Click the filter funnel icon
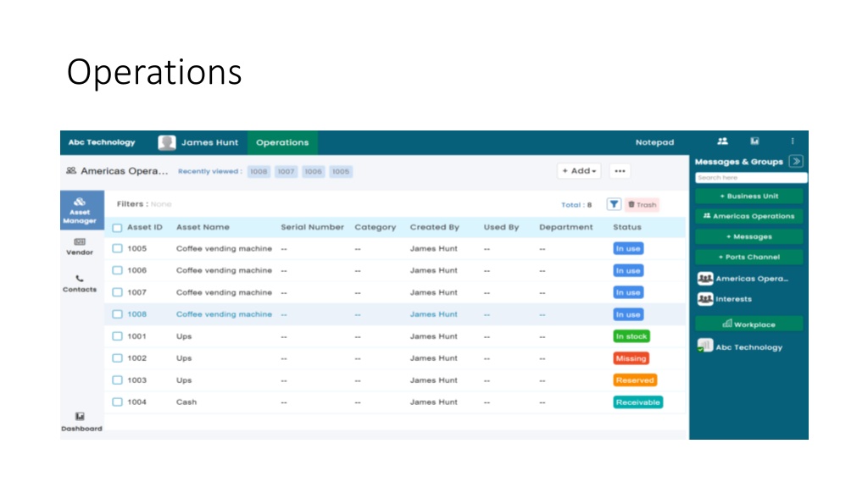 pos(614,204)
